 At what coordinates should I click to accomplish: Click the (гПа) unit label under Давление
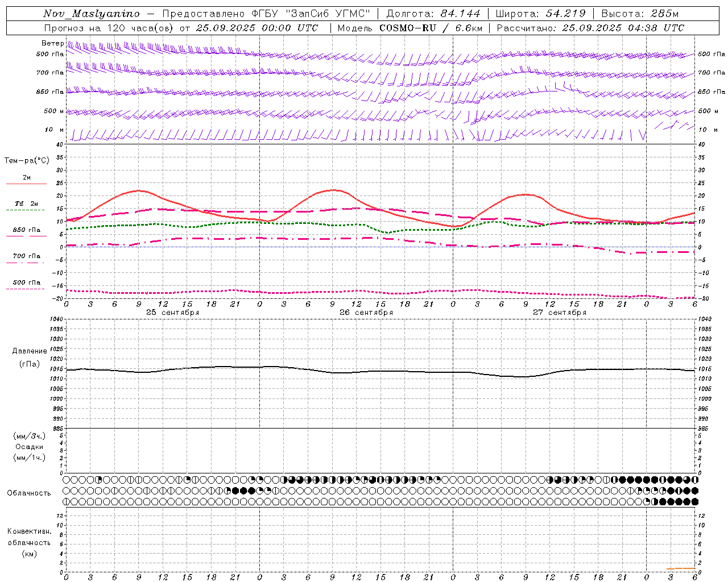click(30, 364)
